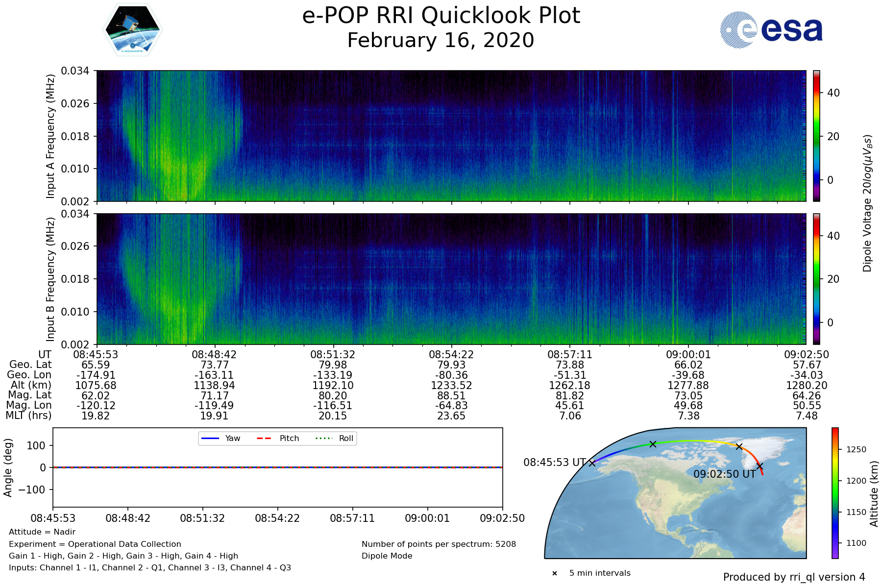Click the 08:51:32 tick on attitude plot axis
This screenshot has width=882, height=588.
click(x=202, y=518)
